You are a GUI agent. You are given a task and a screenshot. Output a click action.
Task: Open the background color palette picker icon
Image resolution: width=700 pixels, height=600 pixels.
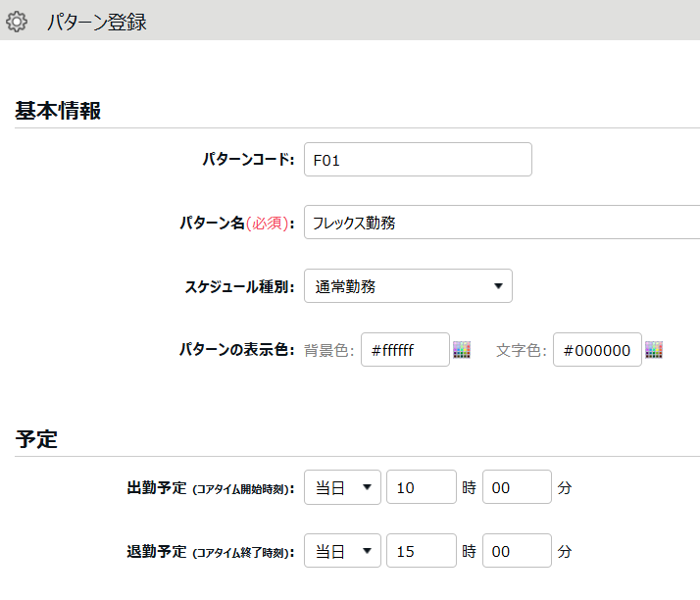(462, 350)
